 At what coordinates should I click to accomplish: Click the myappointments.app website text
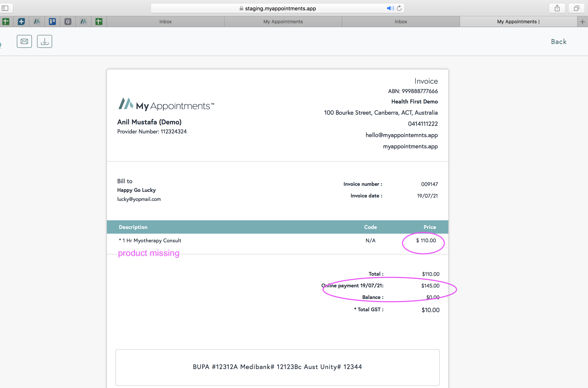(x=410, y=146)
